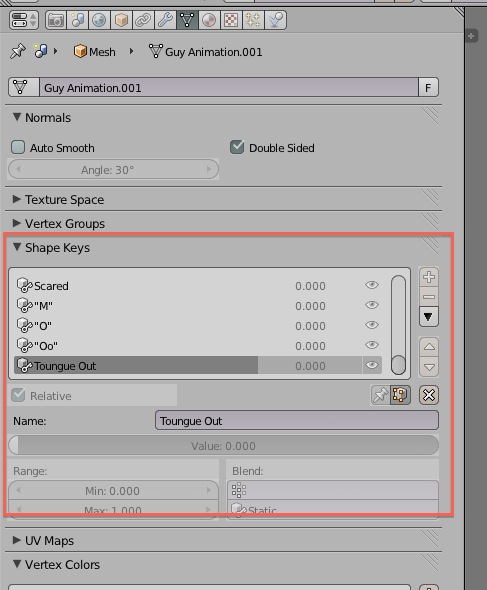Open Render properties tab
The image size is (487, 590).
click(x=56, y=20)
